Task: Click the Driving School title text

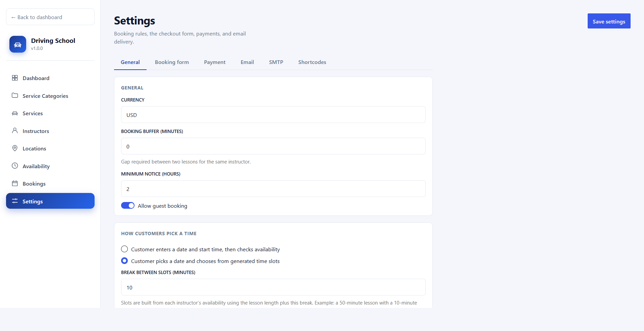Action: (53, 41)
